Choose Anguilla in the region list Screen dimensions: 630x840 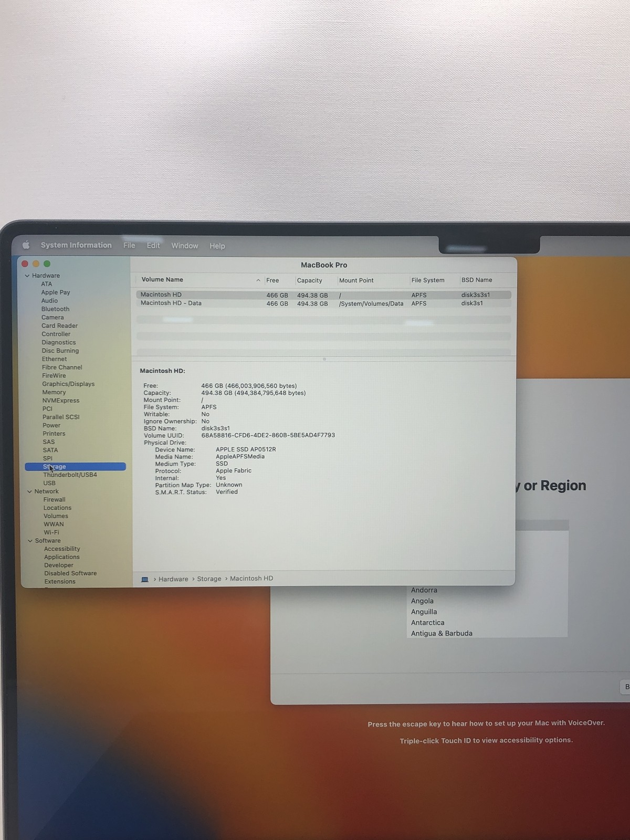[424, 612]
